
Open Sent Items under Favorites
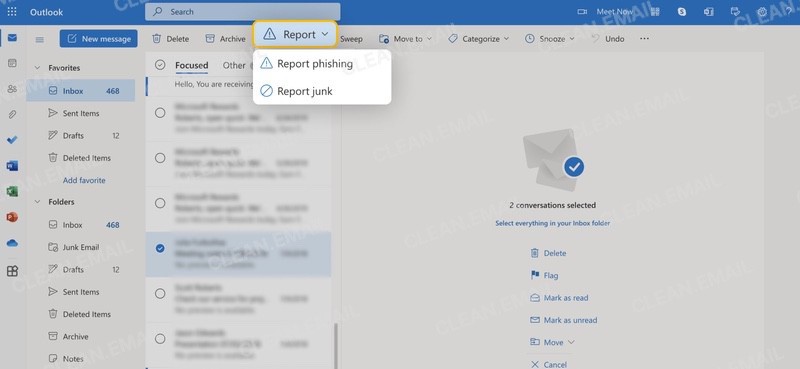click(x=81, y=113)
